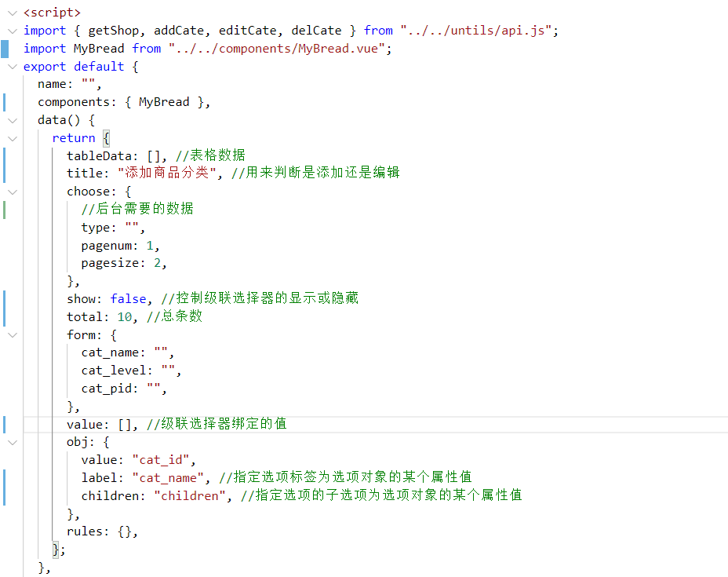Fold the obj object block
728x577 pixels.
click(11, 442)
